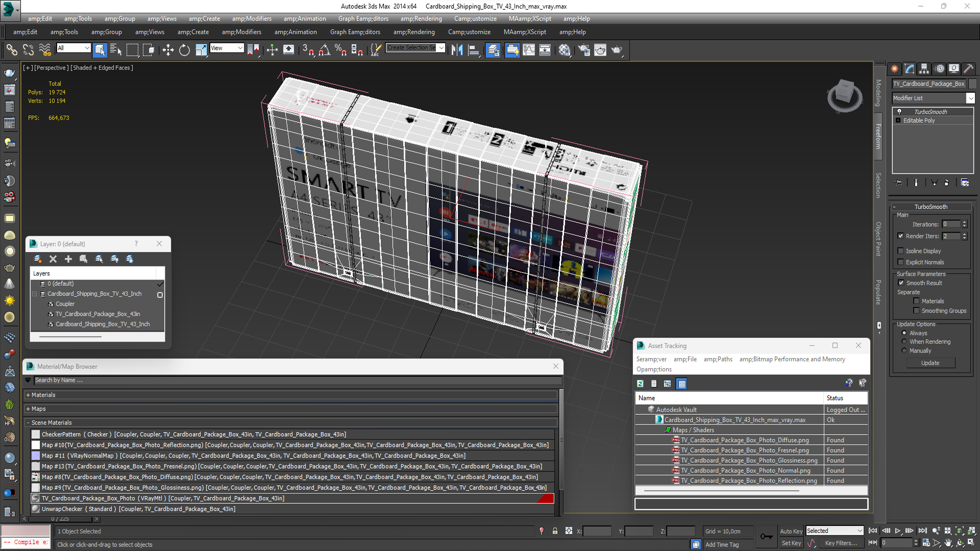Enable Isoline Display checkbox
The image size is (980, 551).
coord(900,251)
